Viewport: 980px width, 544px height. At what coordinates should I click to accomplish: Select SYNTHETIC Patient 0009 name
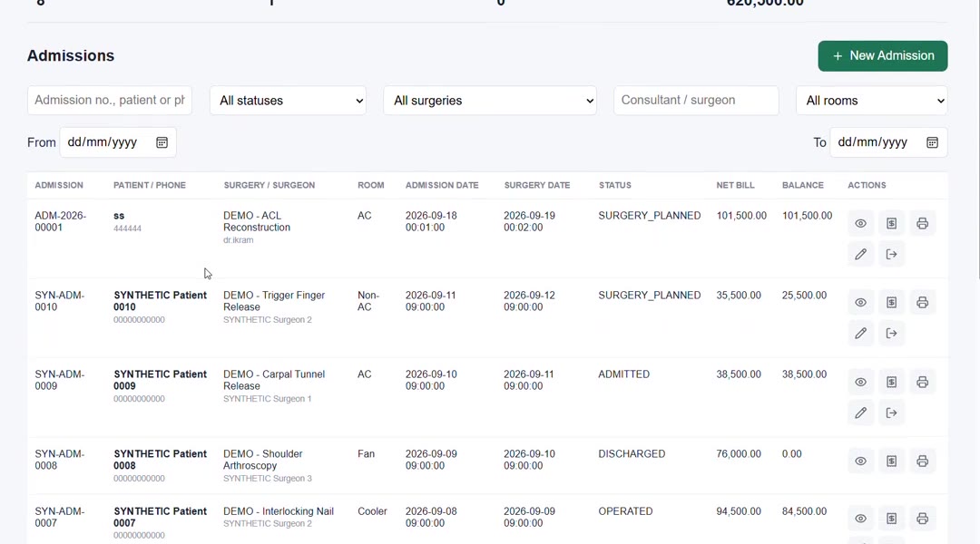point(160,381)
